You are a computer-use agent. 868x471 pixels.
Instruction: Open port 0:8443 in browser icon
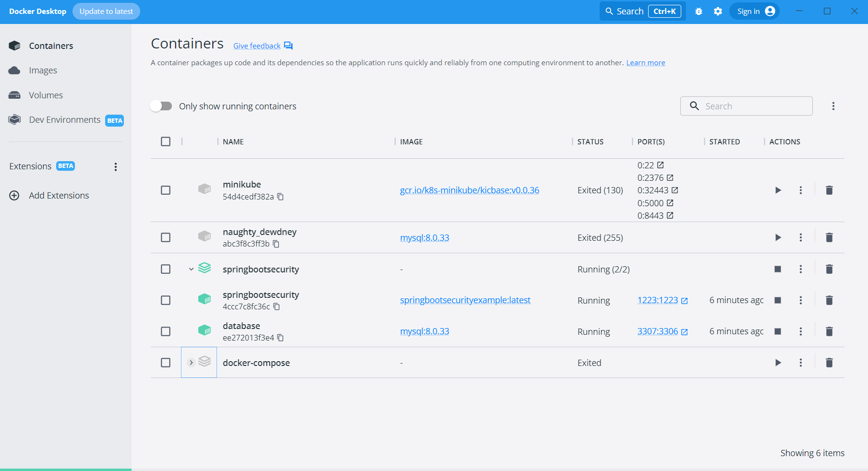670,215
